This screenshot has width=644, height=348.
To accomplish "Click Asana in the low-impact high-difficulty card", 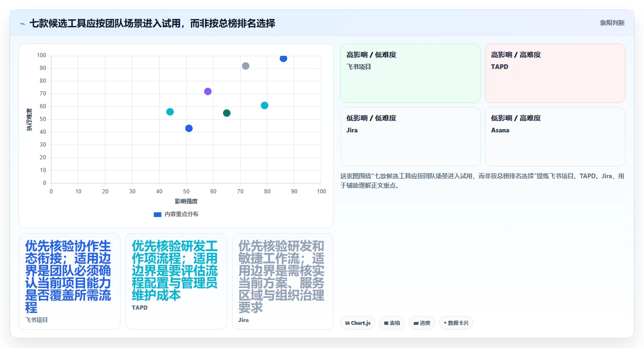I will pos(500,130).
